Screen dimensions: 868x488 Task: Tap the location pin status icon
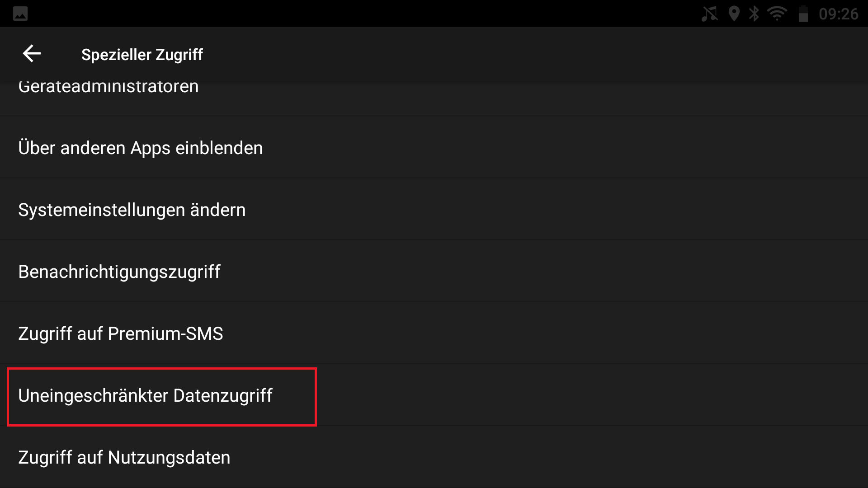[x=734, y=14]
